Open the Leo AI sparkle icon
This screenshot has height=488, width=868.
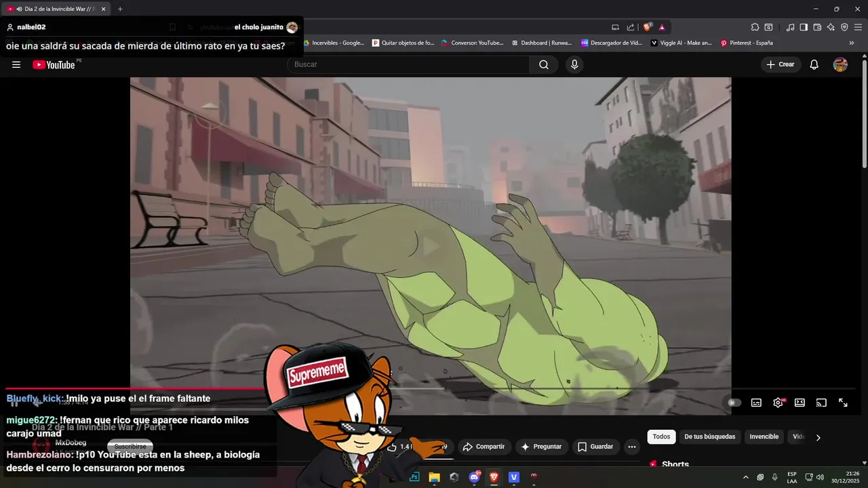tap(831, 27)
